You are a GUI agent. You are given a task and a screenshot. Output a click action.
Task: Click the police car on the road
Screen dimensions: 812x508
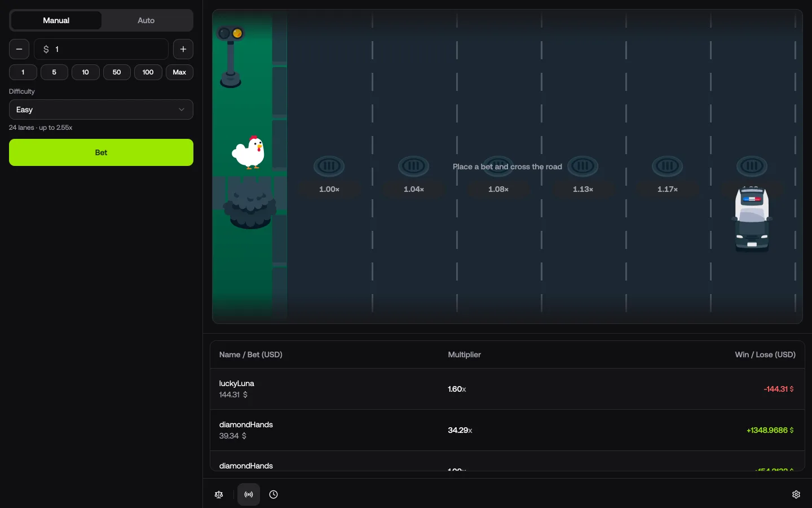(x=752, y=220)
